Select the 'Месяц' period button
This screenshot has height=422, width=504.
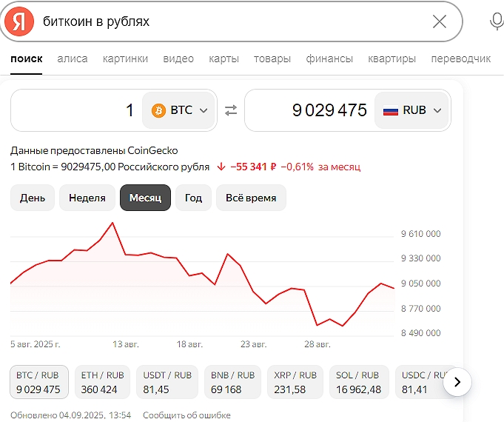tap(145, 198)
